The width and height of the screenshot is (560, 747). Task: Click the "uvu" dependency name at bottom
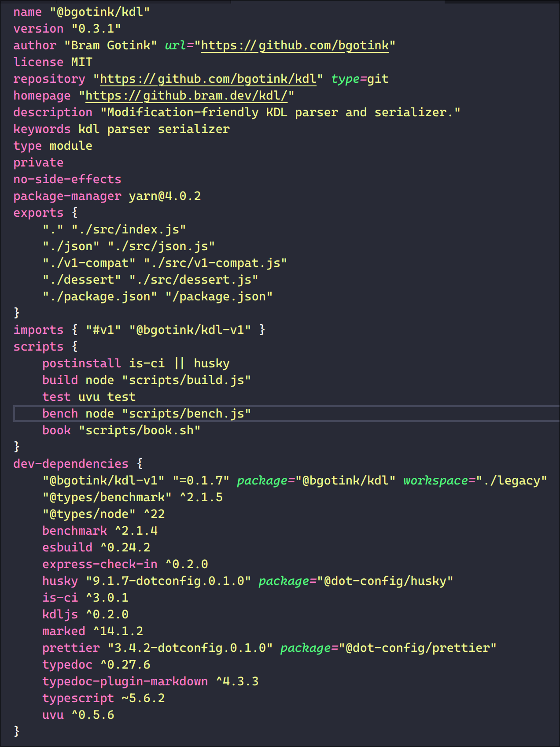pos(53,715)
